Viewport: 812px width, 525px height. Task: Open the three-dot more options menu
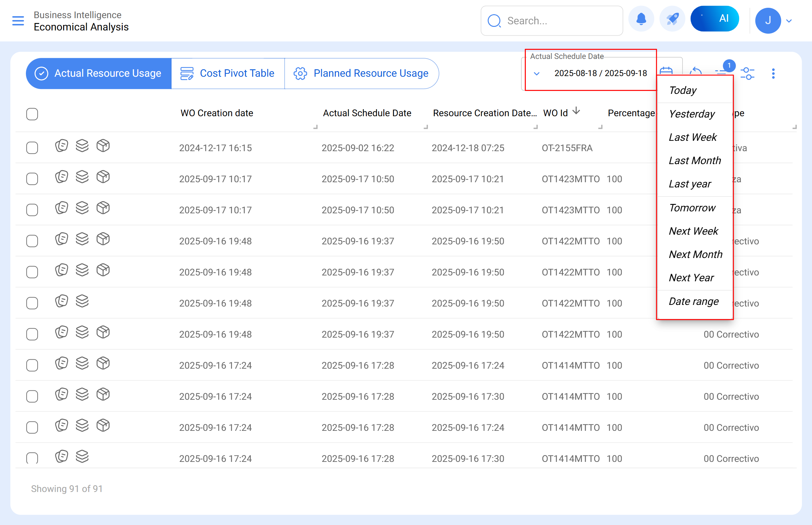click(x=773, y=73)
